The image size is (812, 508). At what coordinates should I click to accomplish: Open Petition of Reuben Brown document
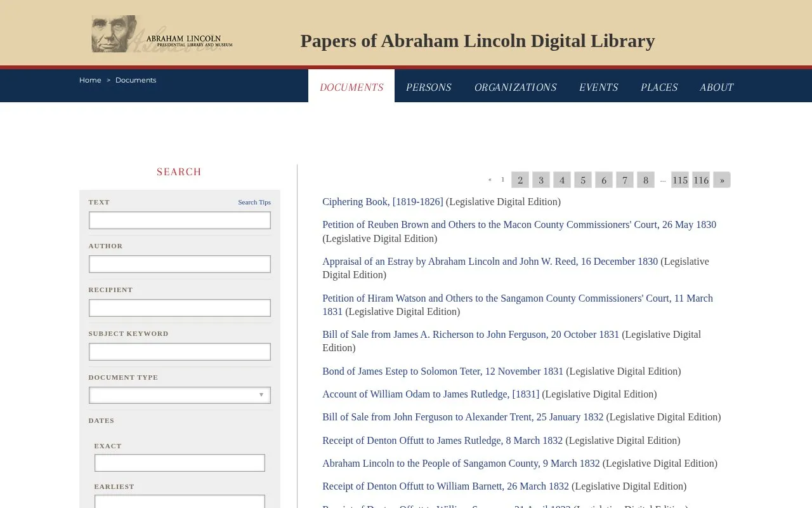click(x=519, y=225)
